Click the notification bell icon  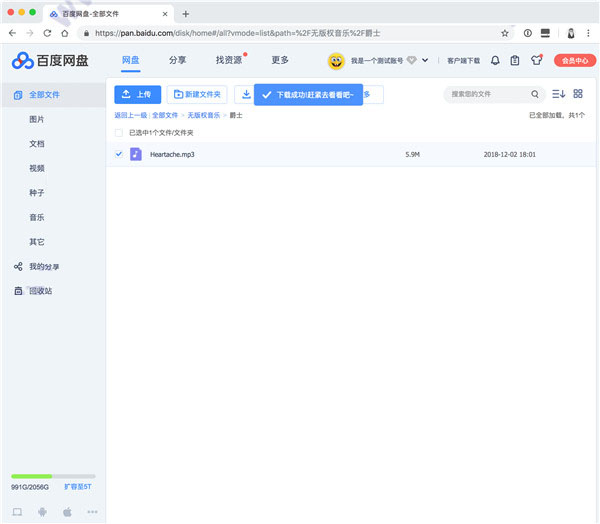point(495,60)
